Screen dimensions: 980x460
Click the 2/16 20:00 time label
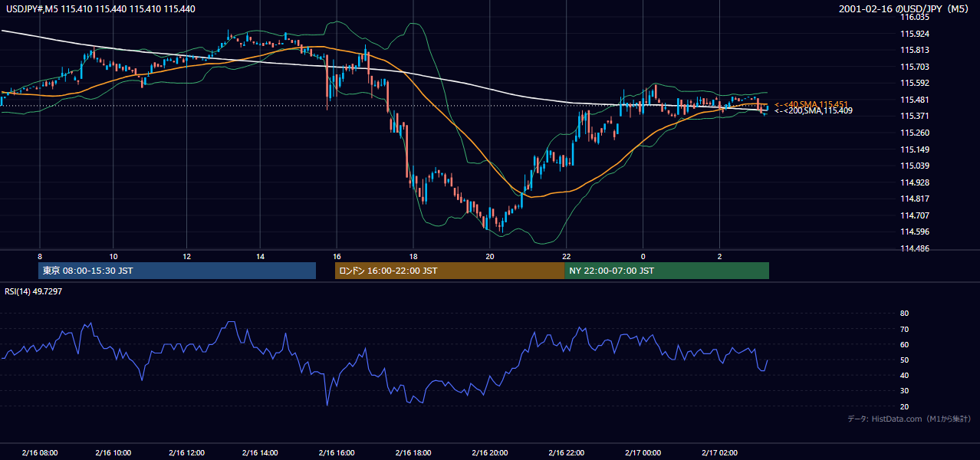coord(490,453)
